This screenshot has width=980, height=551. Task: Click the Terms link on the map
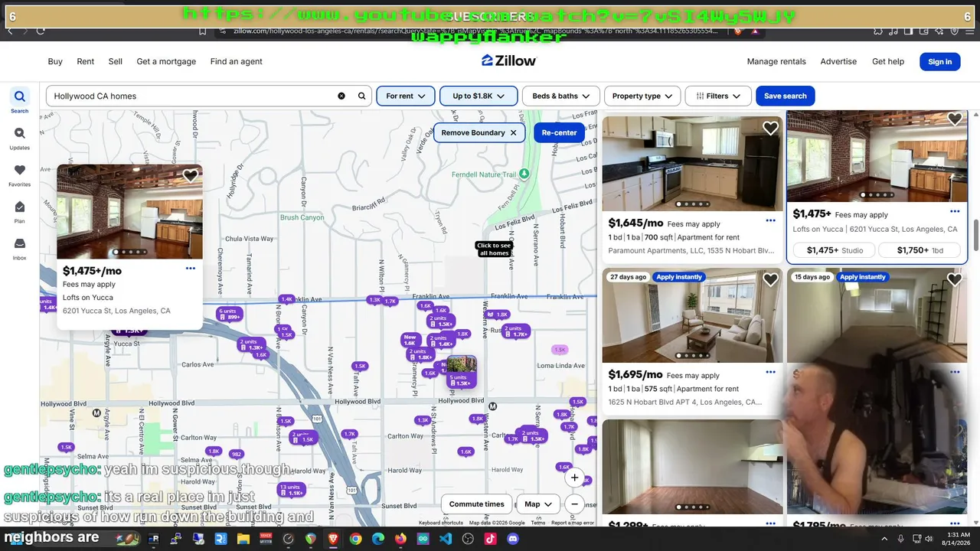click(538, 523)
